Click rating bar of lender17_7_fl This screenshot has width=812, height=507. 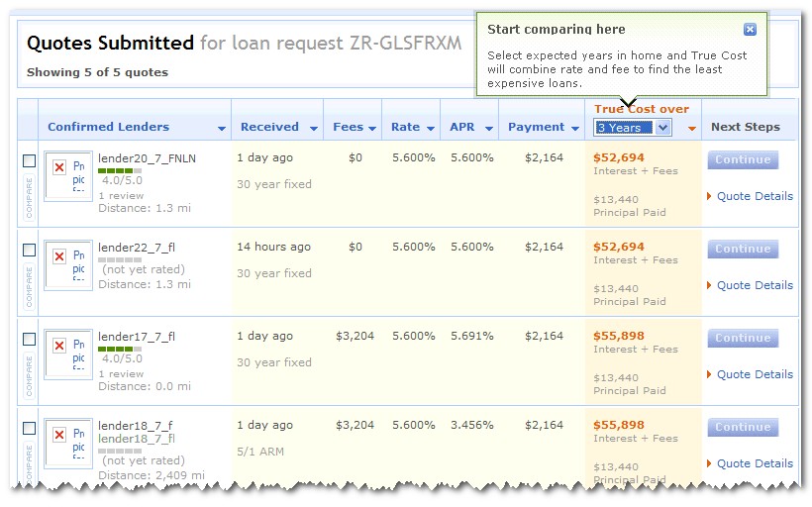pyautogui.click(x=120, y=349)
